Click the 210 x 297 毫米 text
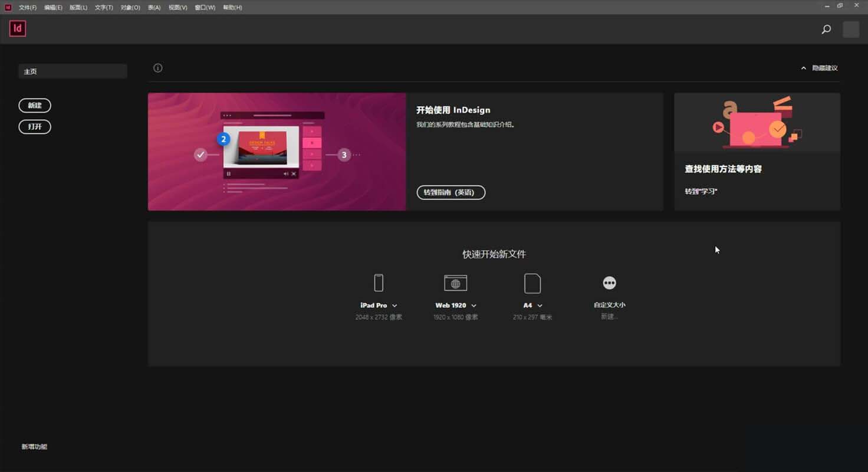Image resolution: width=868 pixels, height=472 pixels. (532, 317)
